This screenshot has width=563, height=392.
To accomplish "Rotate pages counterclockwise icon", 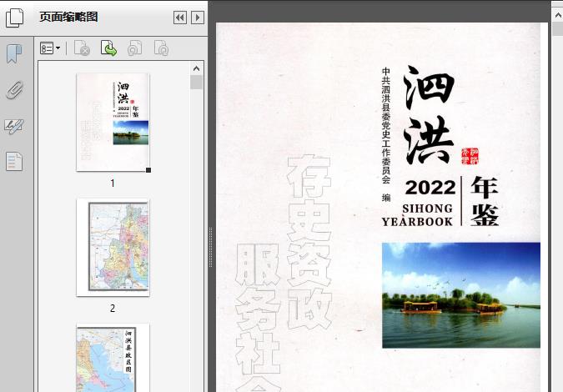I will click(135, 48).
